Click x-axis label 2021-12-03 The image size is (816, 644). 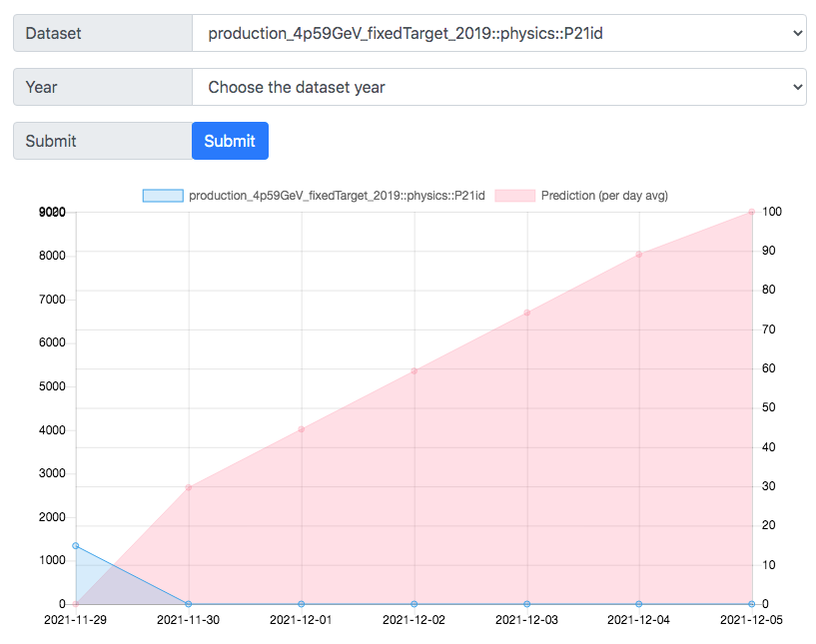tap(526, 620)
